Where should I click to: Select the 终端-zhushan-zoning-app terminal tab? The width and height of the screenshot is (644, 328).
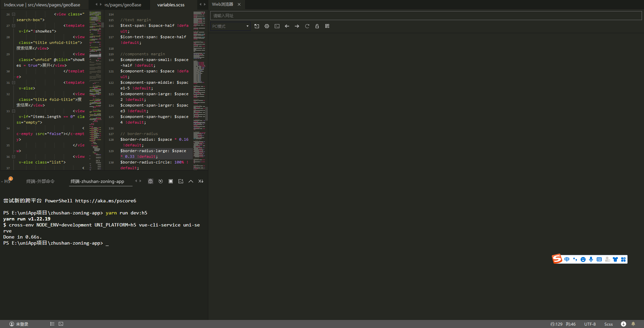click(x=97, y=181)
